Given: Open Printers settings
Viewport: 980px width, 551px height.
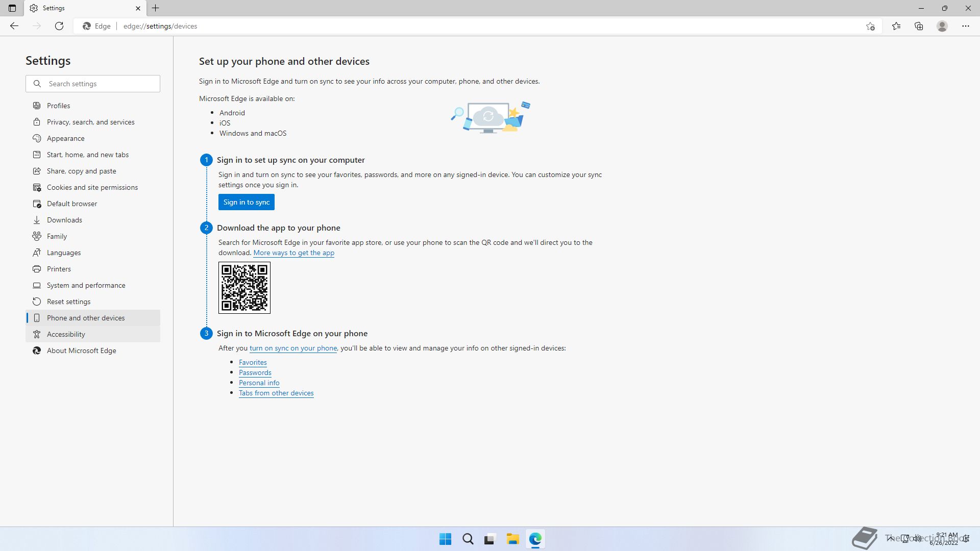Looking at the screenshot, I should 93,269.
